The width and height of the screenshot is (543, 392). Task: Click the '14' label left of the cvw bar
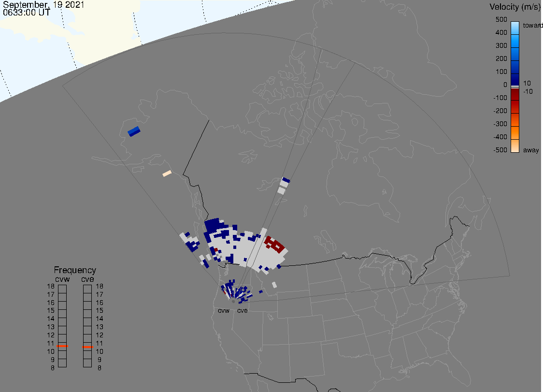(51, 319)
